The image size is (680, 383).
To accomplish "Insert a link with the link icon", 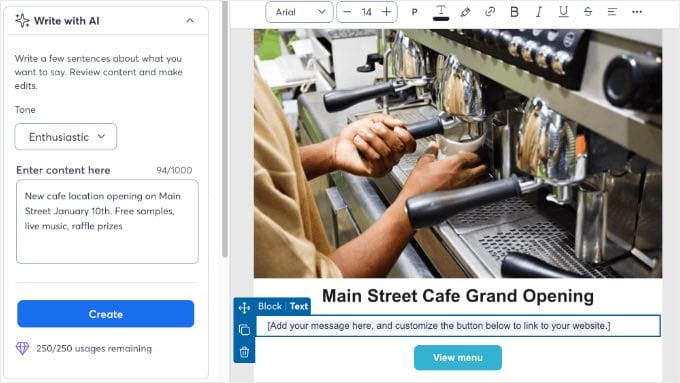I will pos(490,12).
